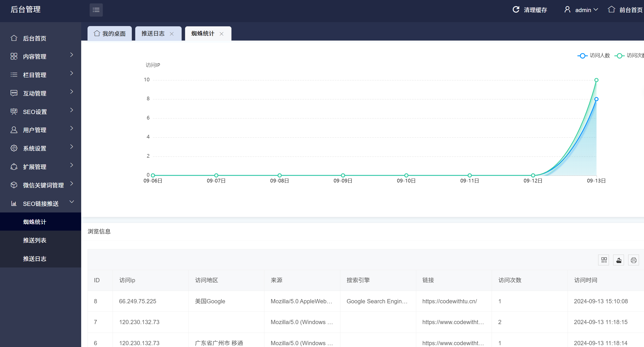
Task: Expand the 互动管理 menu arrow
Action: [71, 92]
